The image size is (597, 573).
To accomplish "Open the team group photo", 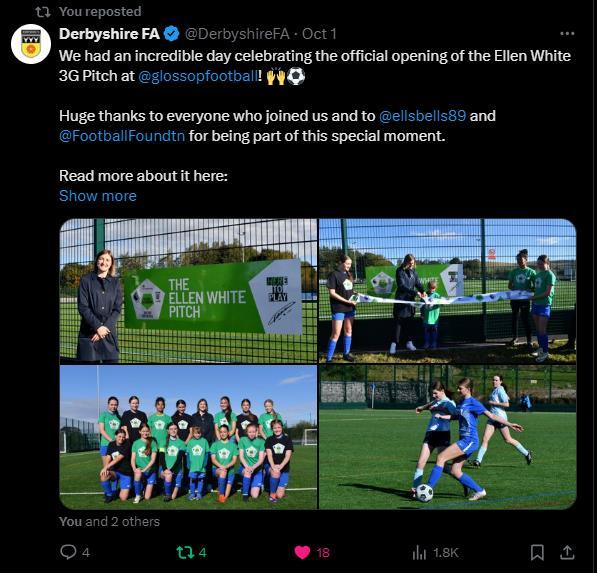I will 188,437.
